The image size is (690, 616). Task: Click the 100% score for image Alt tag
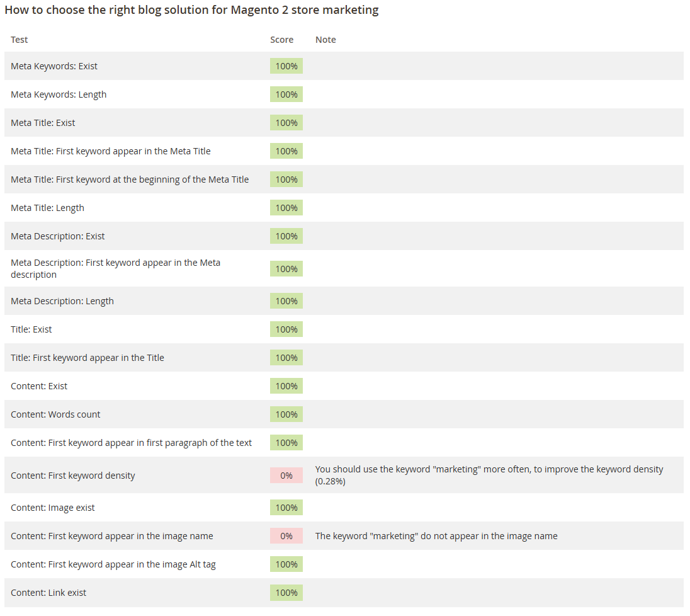tap(286, 564)
